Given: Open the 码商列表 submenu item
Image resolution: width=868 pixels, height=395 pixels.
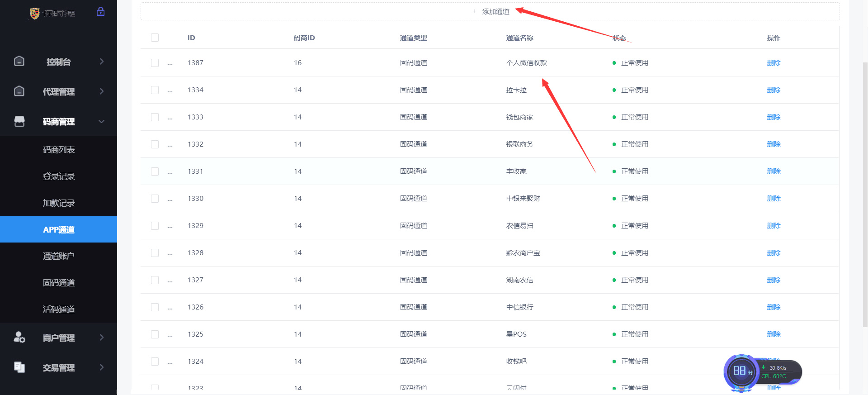Looking at the screenshot, I should pos(59,149).
